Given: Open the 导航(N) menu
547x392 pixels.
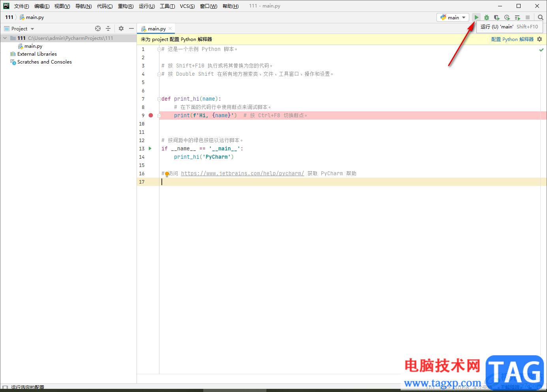Looking at the screenshot, I should coord(83,6).
